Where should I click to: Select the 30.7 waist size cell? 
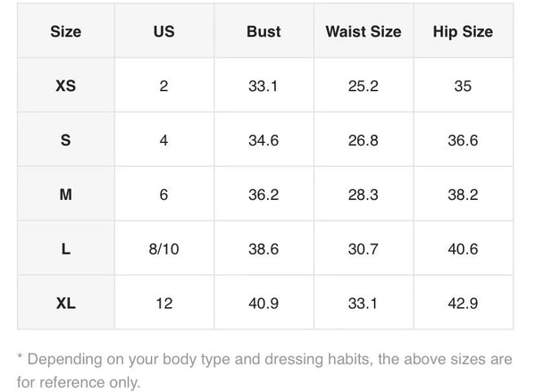[x=363, y=249]
